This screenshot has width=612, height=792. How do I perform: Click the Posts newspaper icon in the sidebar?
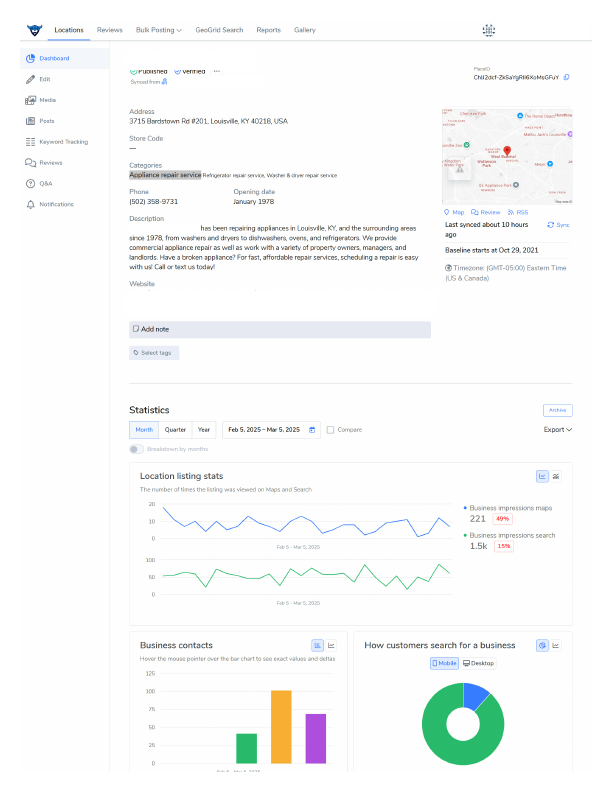30,121
